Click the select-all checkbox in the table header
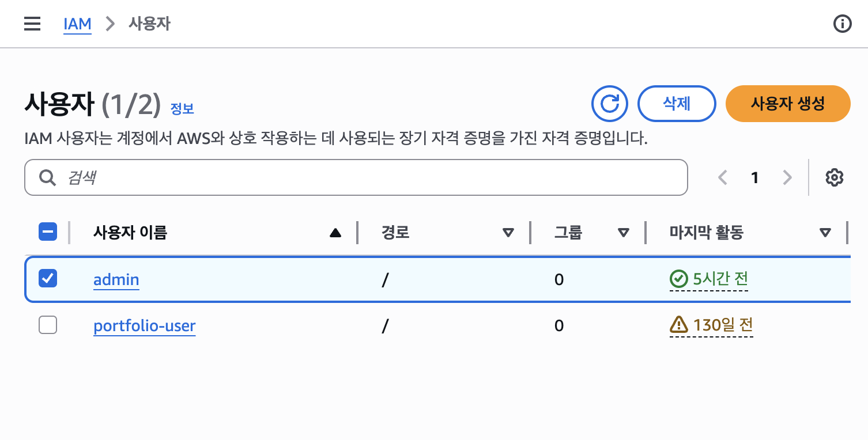 click(x=48, y=232)
